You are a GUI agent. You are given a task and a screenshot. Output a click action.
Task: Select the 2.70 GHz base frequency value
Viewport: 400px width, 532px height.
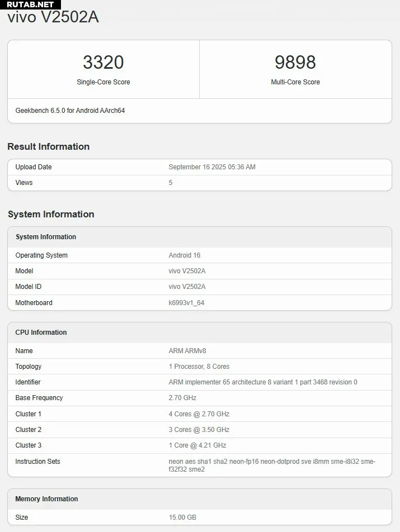(182, 398)
